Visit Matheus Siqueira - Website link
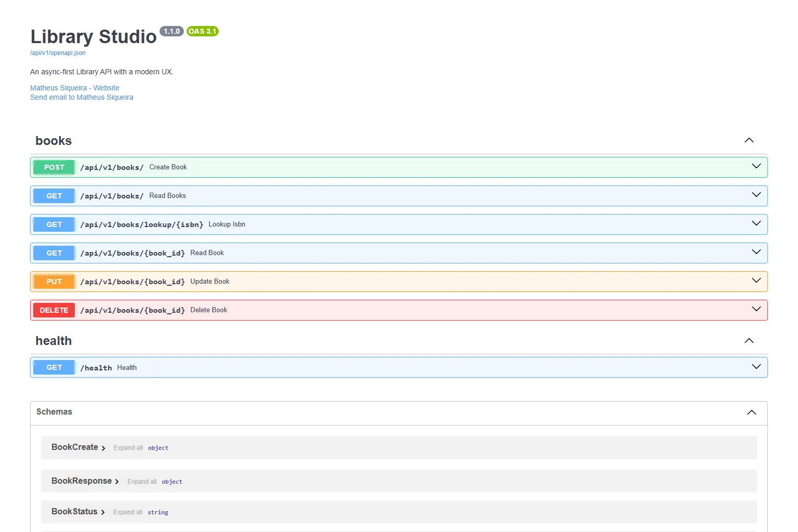Screen dimensions: 798x532 [75, 88]
